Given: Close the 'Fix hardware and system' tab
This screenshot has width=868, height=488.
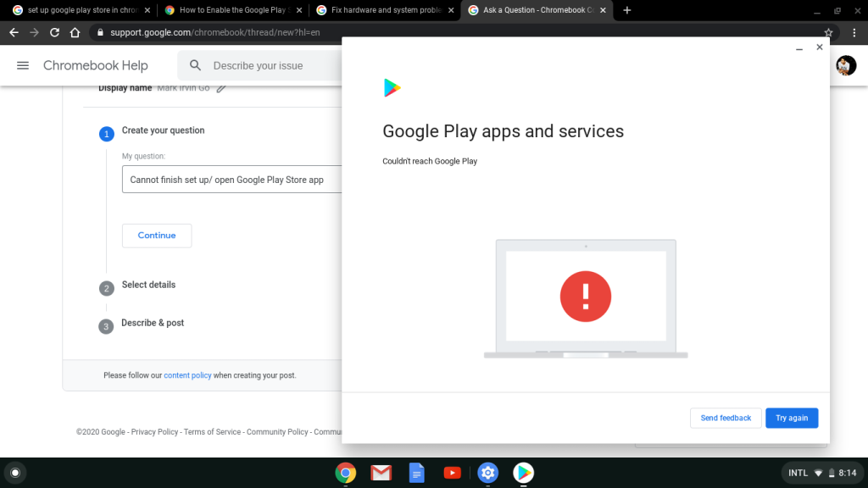Looking at the screenshot, I should coord(451,10).
